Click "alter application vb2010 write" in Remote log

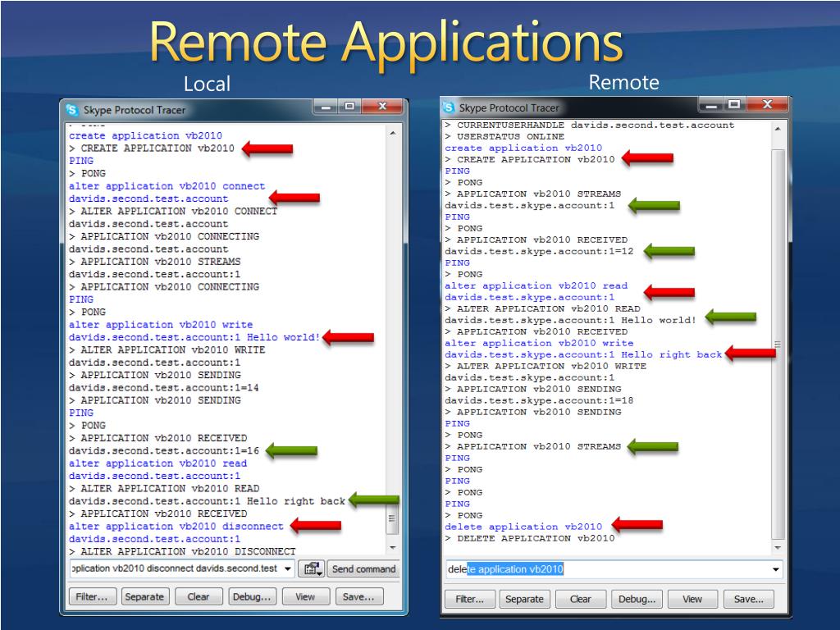[539, 344]
